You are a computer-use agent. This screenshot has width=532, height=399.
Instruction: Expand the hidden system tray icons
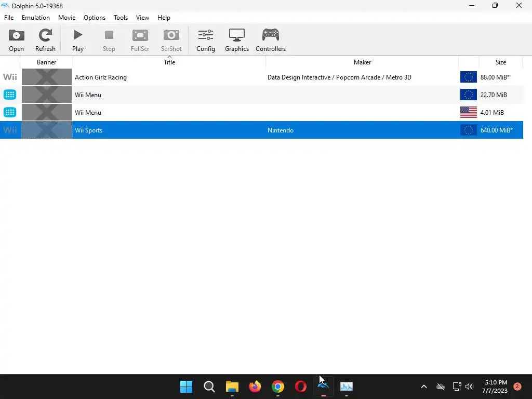click(424, 387)
